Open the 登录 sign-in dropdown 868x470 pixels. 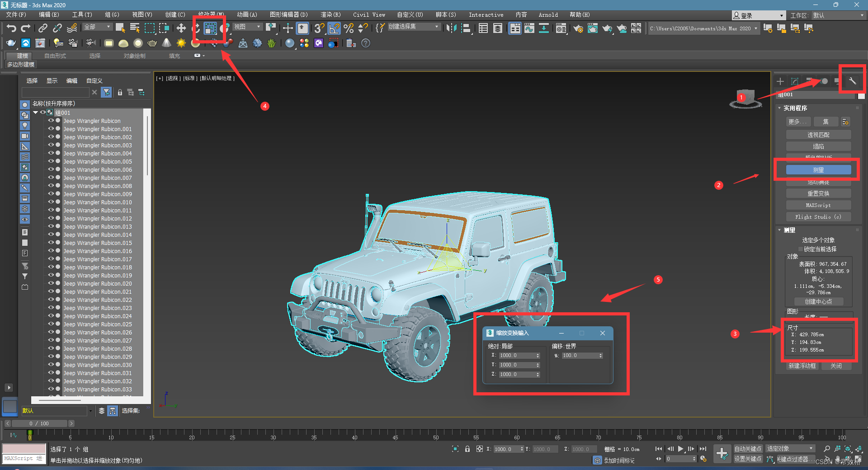(x=758, y=15)
